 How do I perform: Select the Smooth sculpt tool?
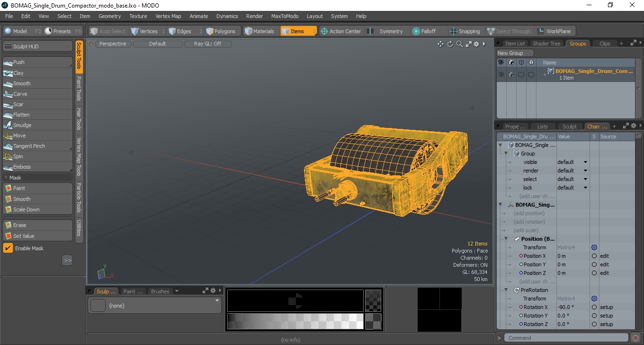tap(37, 83)
